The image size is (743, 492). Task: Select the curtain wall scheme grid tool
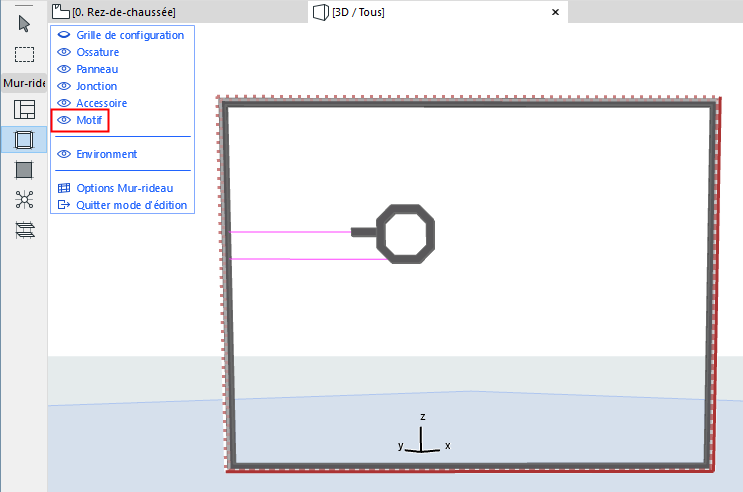point(24,109)
